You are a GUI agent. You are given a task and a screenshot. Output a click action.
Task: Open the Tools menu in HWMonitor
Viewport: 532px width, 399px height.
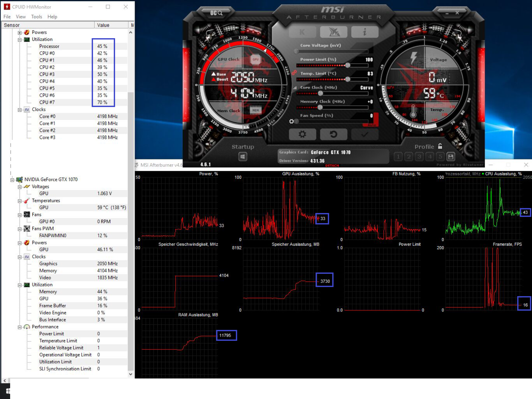click(x=36, y=17)
